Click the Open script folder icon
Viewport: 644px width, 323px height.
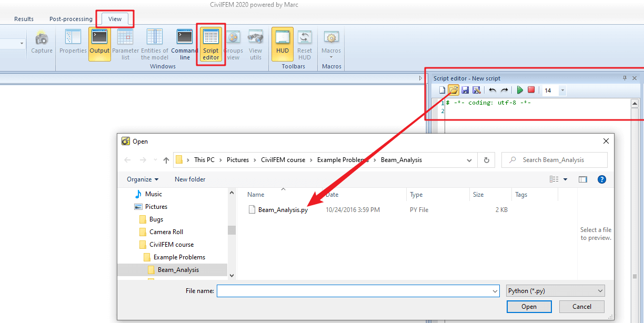point(453,90)
